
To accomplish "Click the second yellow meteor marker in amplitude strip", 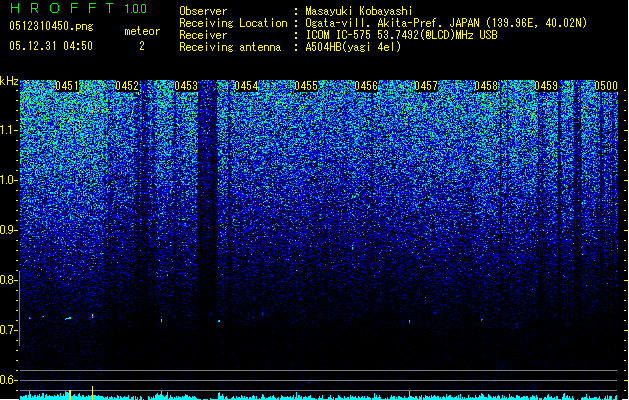I will 93,393.
